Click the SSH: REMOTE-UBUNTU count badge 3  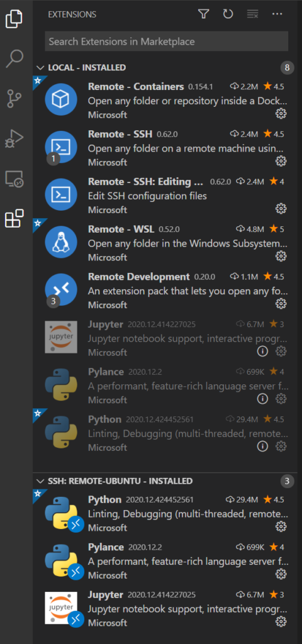coord(288,481)
